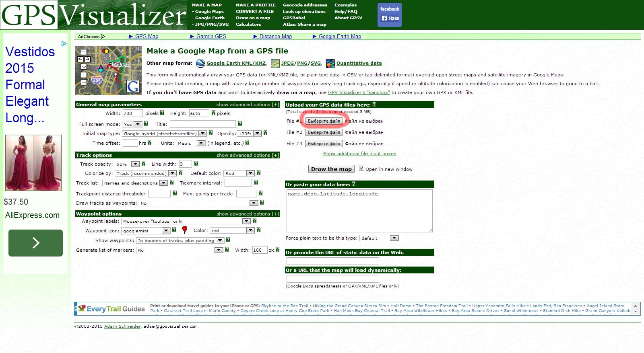644x353 pixels.
Task: Toggle the Open in new window checkbox
Action: click(361, 168)
